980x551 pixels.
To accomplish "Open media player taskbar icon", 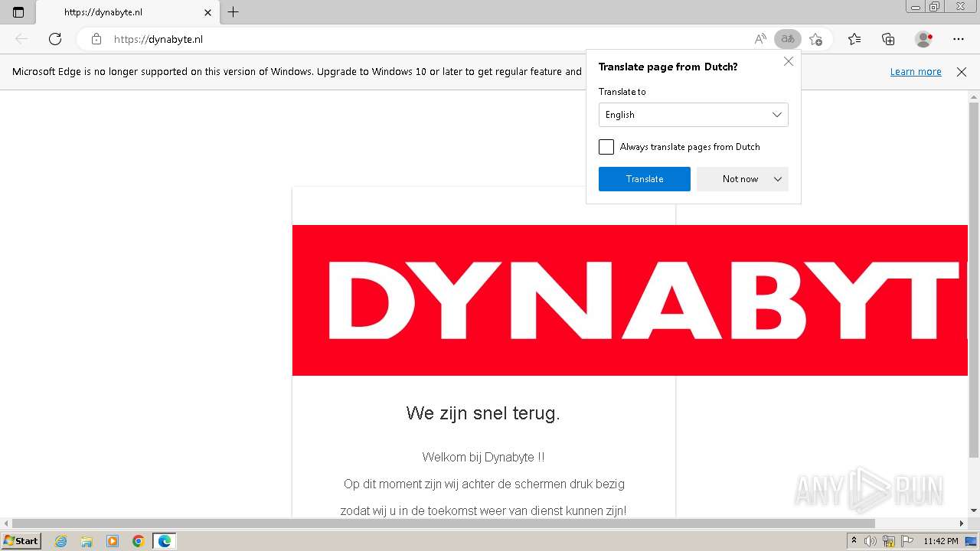I will [113, 541].
